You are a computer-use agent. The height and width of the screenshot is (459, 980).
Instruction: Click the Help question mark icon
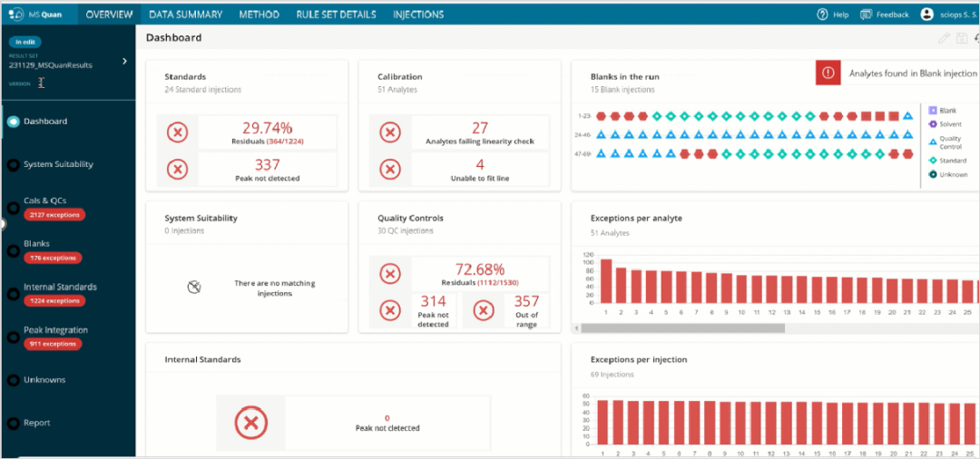coord(822,15)
